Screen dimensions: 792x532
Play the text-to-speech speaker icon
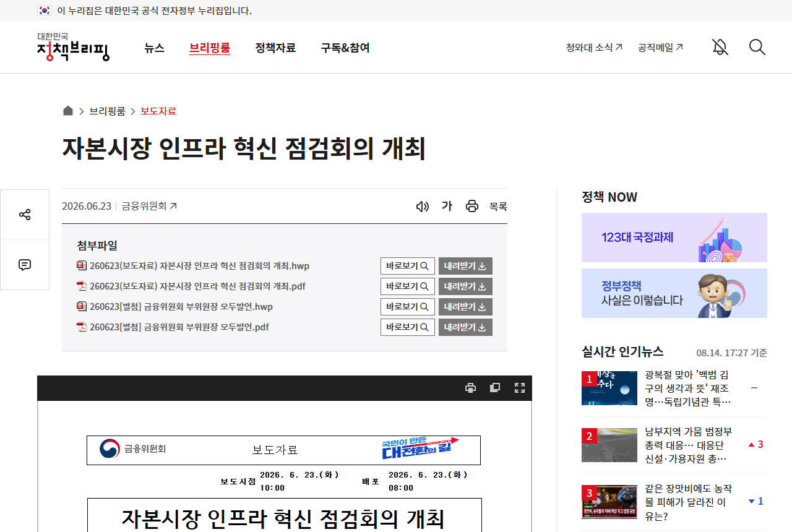click(423, 206)
